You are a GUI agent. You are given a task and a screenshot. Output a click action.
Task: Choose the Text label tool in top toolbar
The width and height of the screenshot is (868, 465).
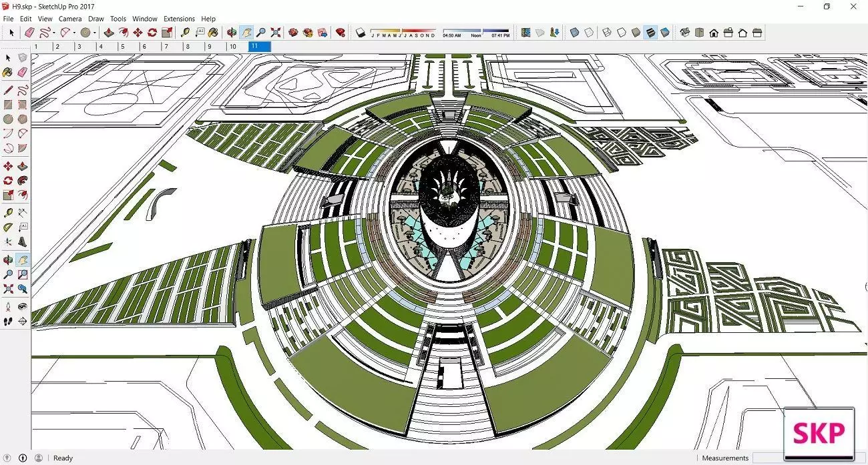tap(200, 32)
